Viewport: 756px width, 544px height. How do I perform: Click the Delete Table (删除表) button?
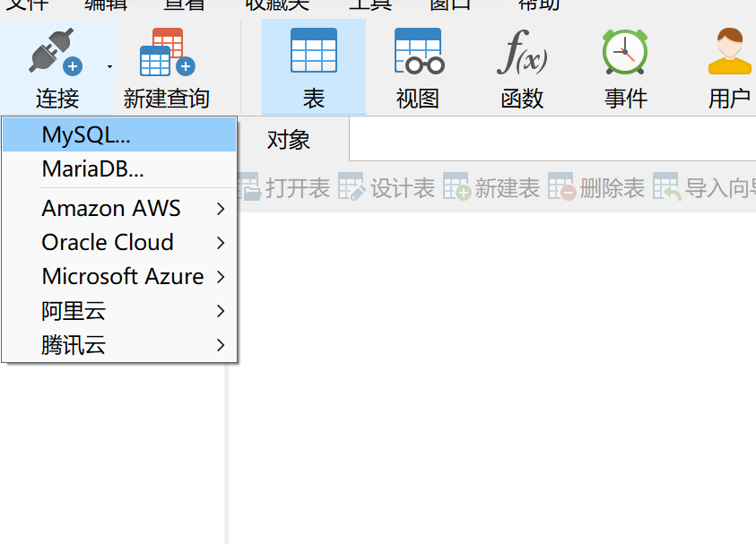(596, 188)
